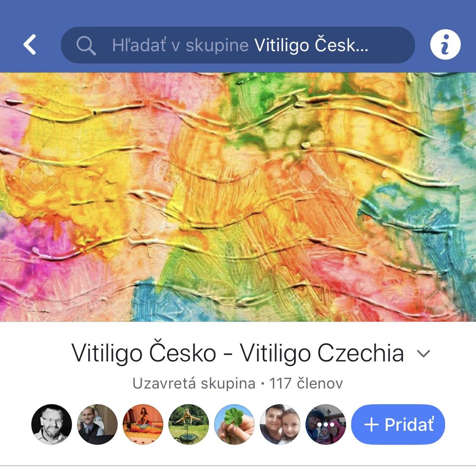This screenshot has width=476, height=474.
Task: Click the Uzavretá skupina label
Action: click(194, 383)
